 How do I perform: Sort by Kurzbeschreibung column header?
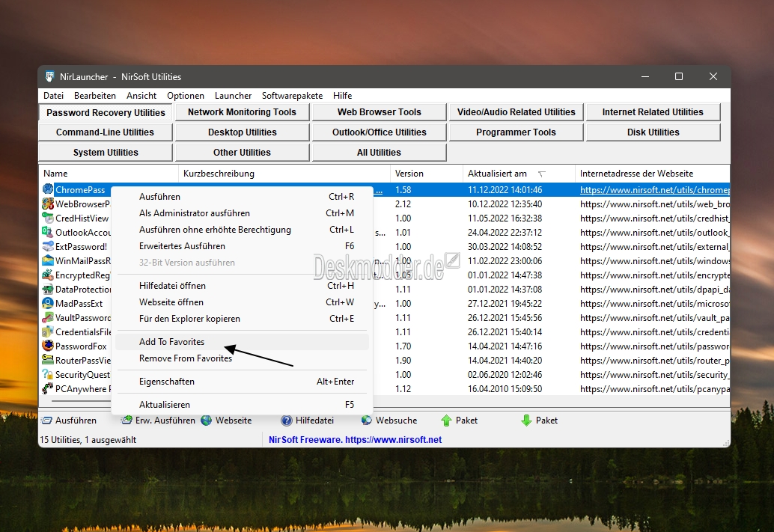point(284,174)
